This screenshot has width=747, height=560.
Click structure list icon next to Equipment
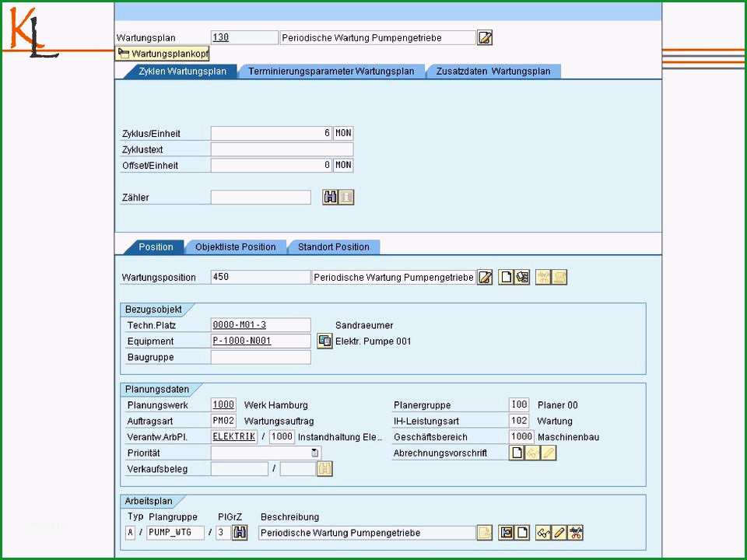pyautogui.click(x=325, y=341)
